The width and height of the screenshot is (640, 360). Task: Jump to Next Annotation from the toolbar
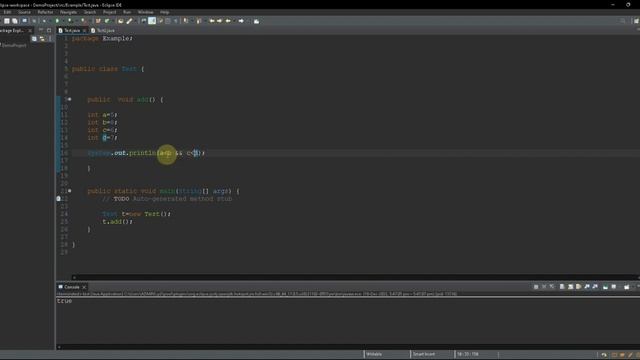pos(186,21)
